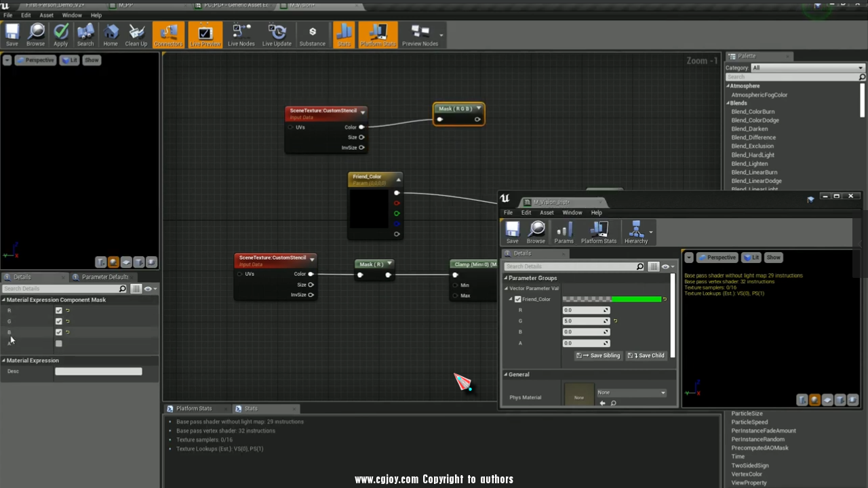Click Show button in left viewport
Viewport: 868px width, 488px height.
[92, 60]
